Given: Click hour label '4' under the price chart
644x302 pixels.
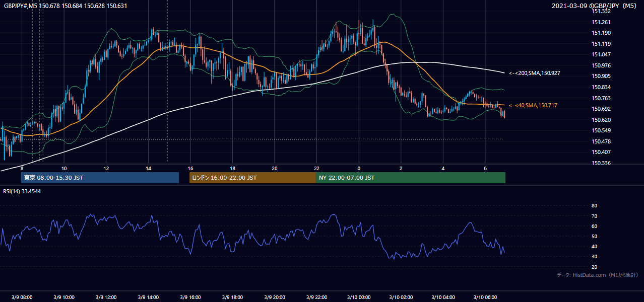Looking at the screenshot, I should pos(443,168).
